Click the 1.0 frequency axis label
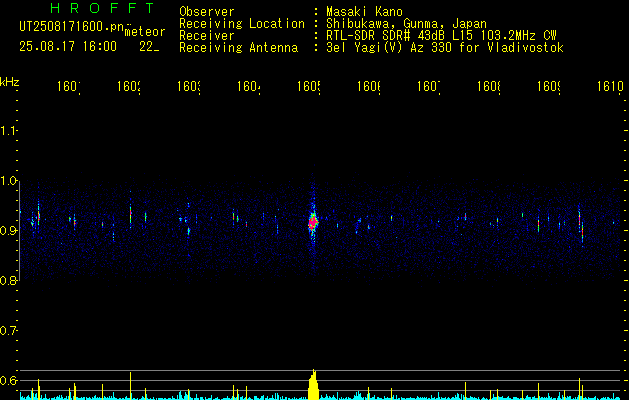This screenshot has width=629, height=400. (x=8, y=181)
